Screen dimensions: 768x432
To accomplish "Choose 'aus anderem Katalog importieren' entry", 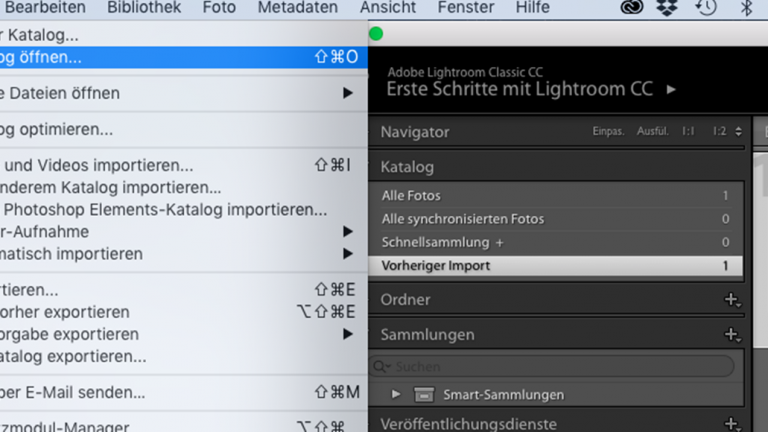I will click(184, 188).
